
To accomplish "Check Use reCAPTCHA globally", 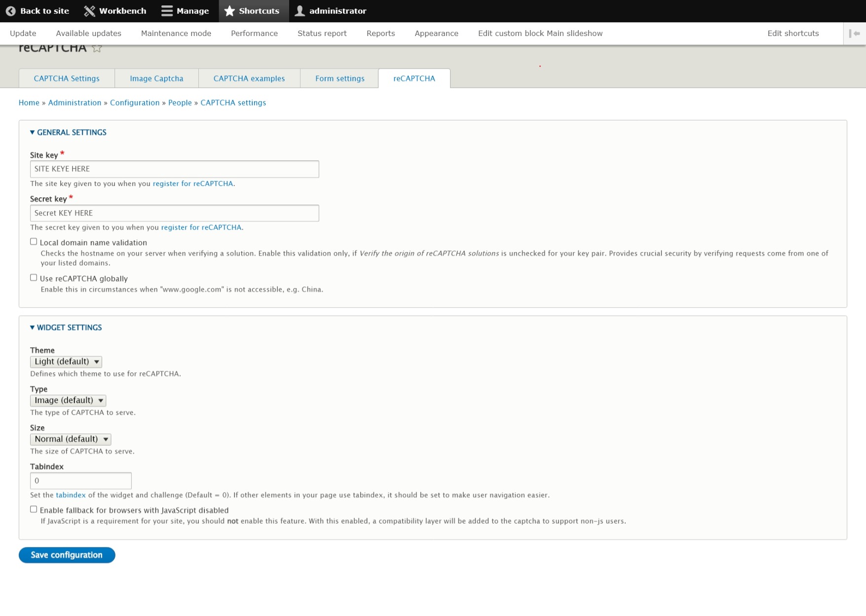I will pos(33,277).
